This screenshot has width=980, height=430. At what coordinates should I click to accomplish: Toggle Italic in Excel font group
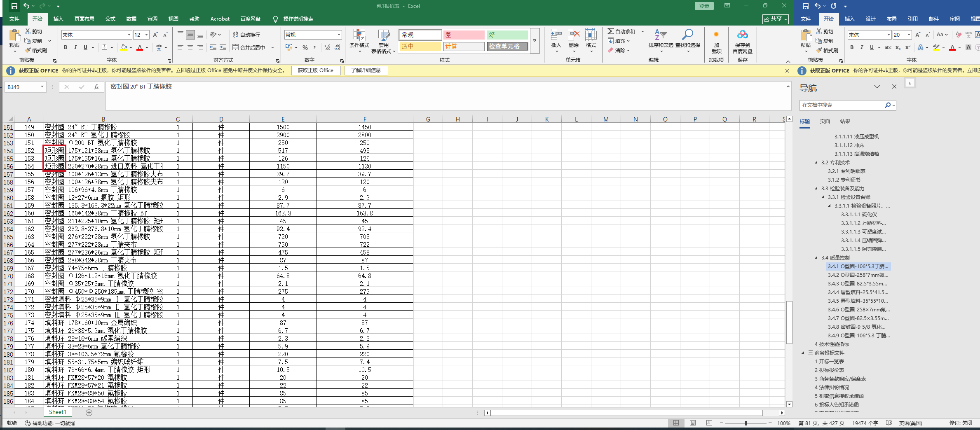pos(75,47)
